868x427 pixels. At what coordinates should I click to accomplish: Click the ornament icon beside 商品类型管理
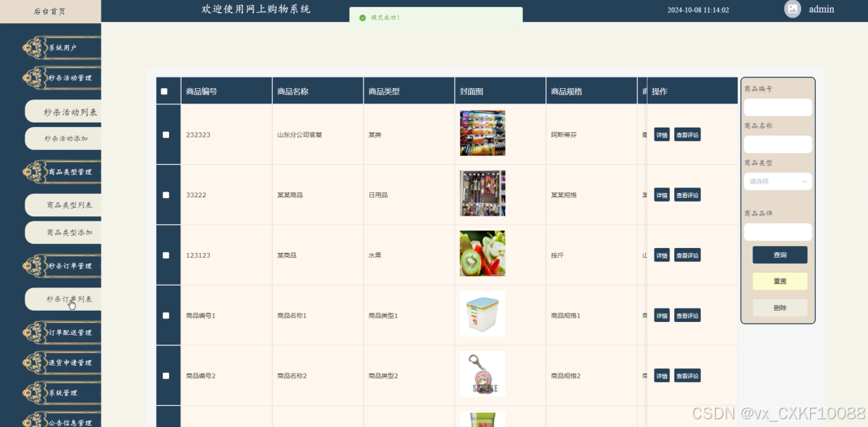click(x=35, y=171)
